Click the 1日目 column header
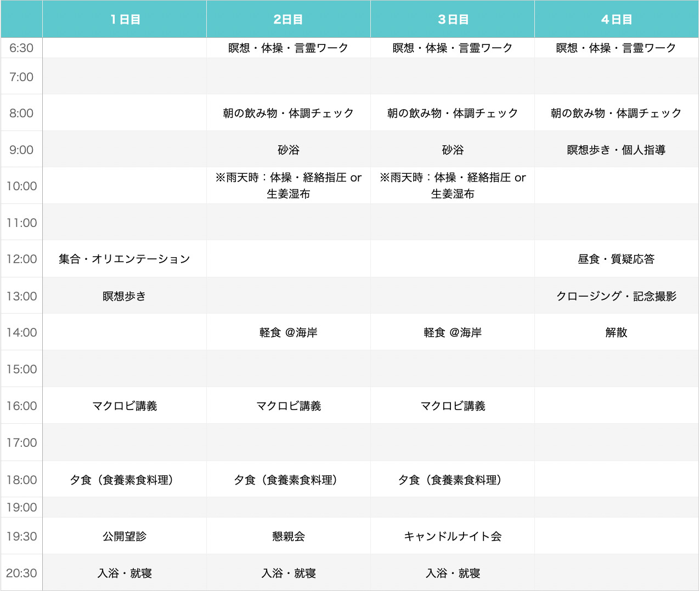The height and width of the screenshot is (591, 700). coord(125,19)
